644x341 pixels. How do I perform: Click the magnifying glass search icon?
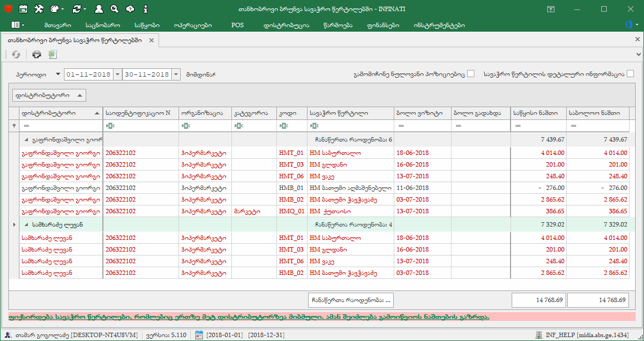[x=114, y=9]
